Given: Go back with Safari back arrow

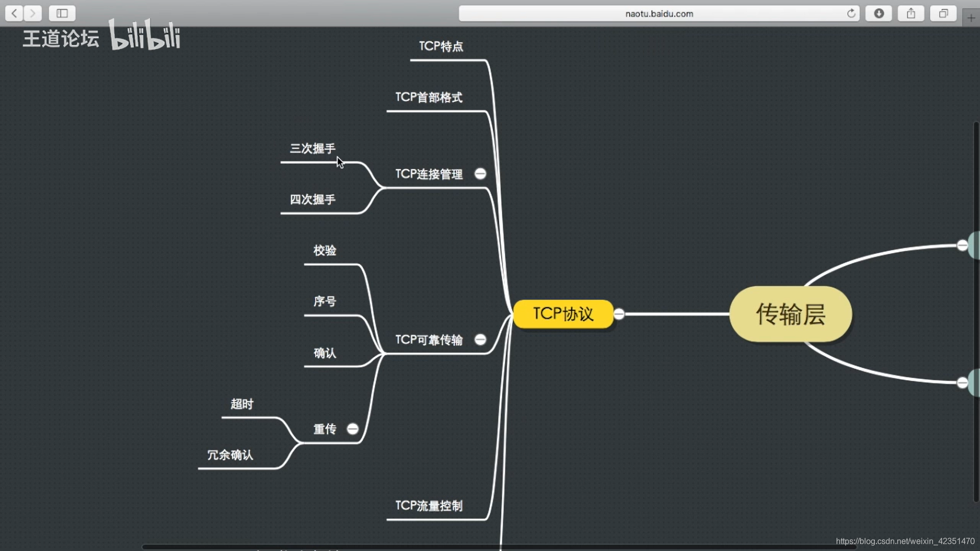Looking at the screenshot, I should [x=14, y=13].
